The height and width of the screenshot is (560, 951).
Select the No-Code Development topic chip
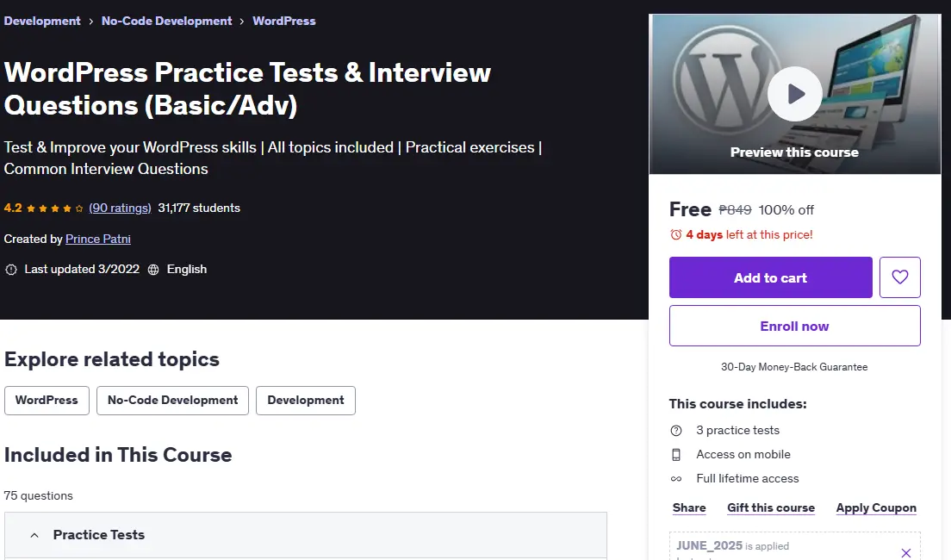point(173,401)
